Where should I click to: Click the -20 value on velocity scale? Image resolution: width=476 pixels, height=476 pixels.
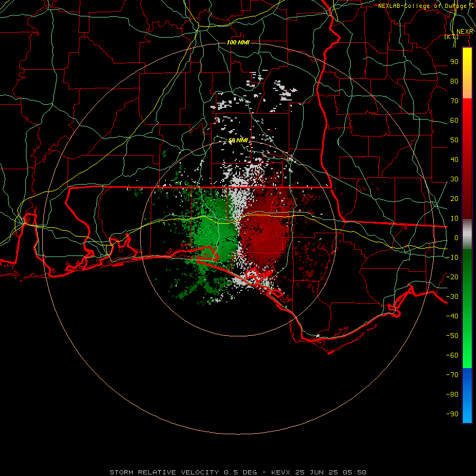tap(452, 277)
